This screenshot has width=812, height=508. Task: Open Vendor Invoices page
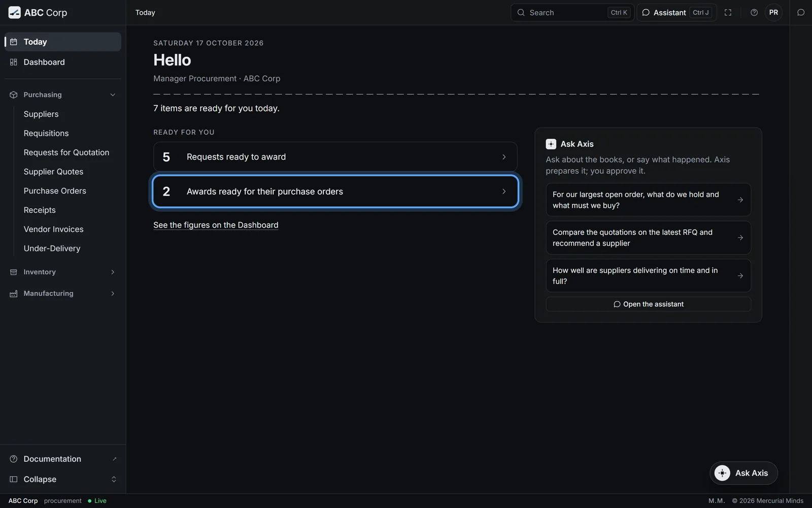pos(53,229)
